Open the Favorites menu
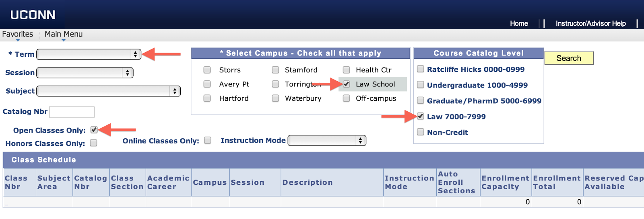 [x=17, y=34]
